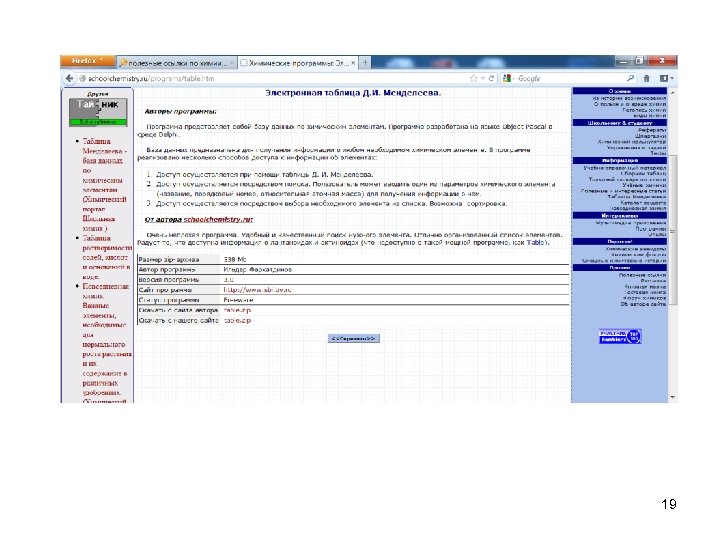Open the schoolchemistry.ru author link
Viewport: 720px width, 540px height.
pyautogui.click(x=218, y=219)
